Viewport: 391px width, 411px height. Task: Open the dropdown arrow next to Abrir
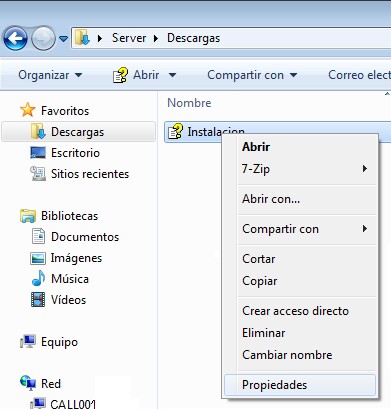(x=172, y=75)
